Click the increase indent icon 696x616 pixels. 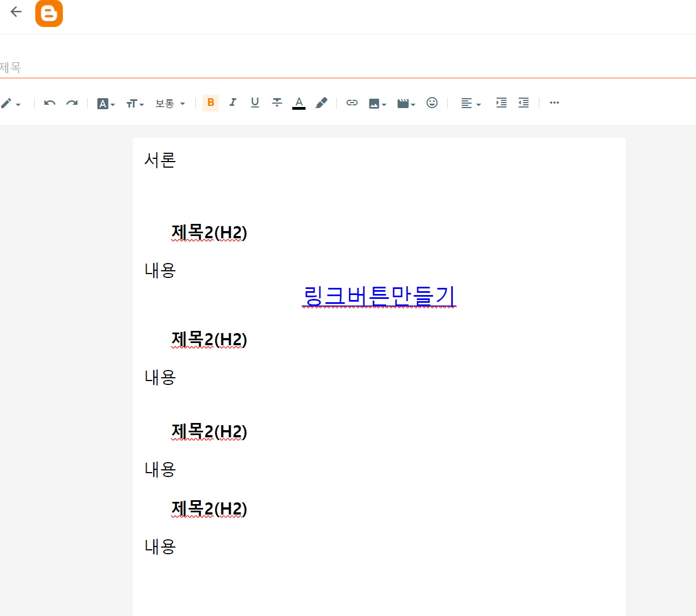(x=501, y=103)
